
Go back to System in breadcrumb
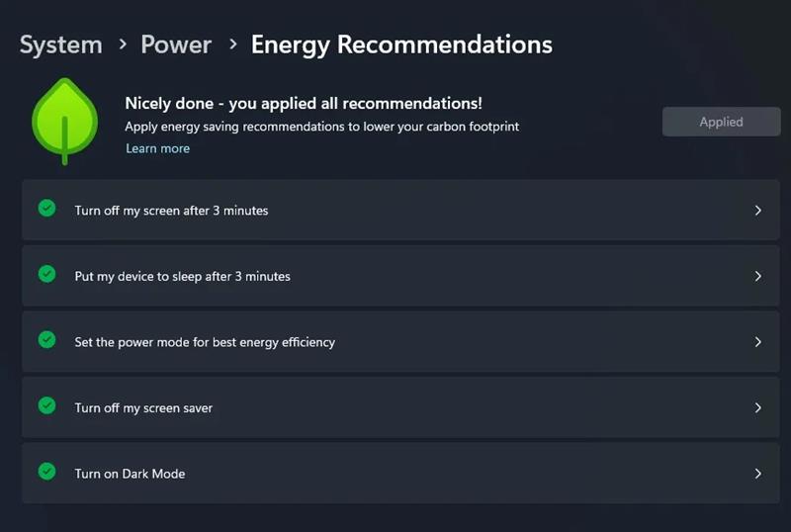click(61, 45)
